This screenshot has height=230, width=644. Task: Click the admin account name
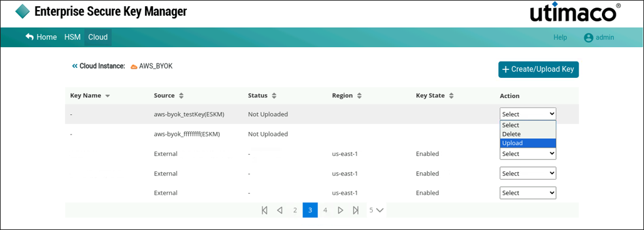click(x=605, y=38)
